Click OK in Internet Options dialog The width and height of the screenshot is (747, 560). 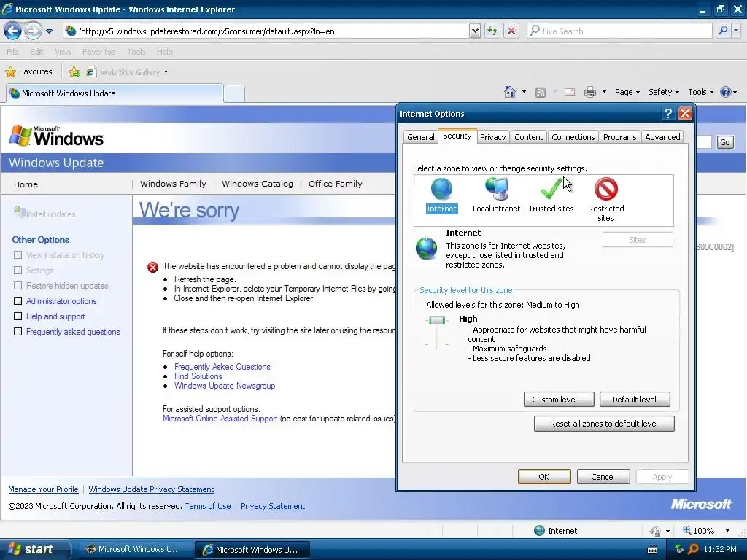(544, 477)
